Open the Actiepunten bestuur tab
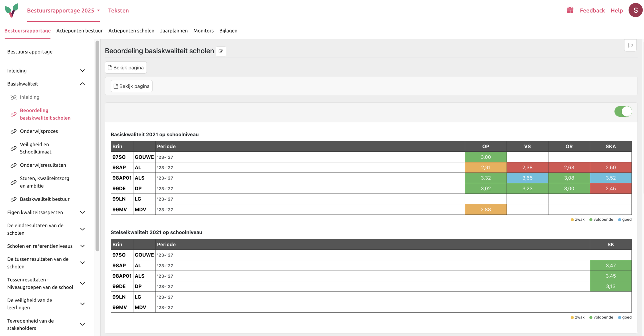Screen dimensions: 644x336 (79, 31)
